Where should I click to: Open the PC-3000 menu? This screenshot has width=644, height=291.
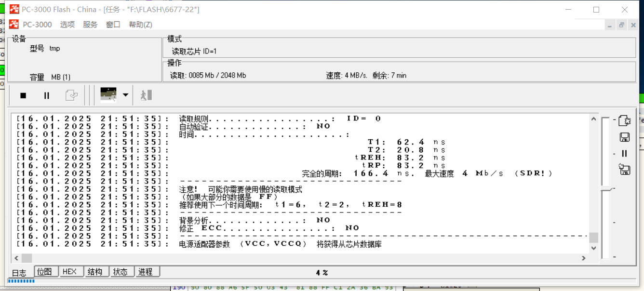coord(37,25)
